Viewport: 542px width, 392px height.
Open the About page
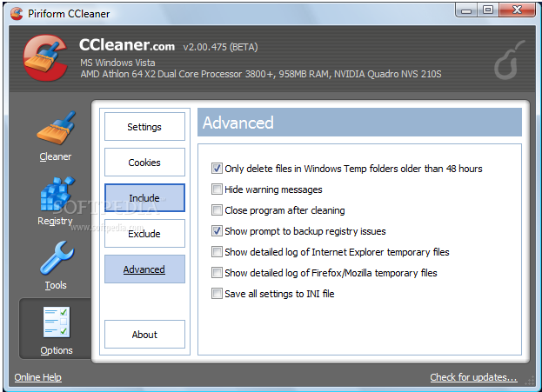point(144,335)
